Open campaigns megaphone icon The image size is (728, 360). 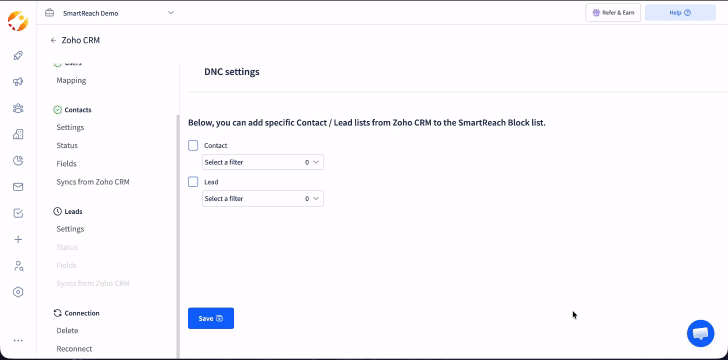[x=18, y=82]
